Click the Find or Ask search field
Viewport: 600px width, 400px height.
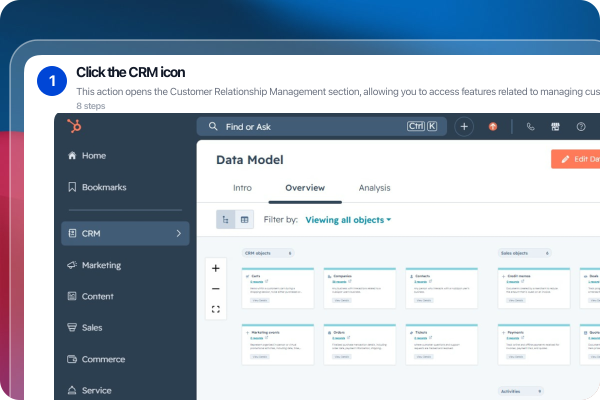click(322, 127)
